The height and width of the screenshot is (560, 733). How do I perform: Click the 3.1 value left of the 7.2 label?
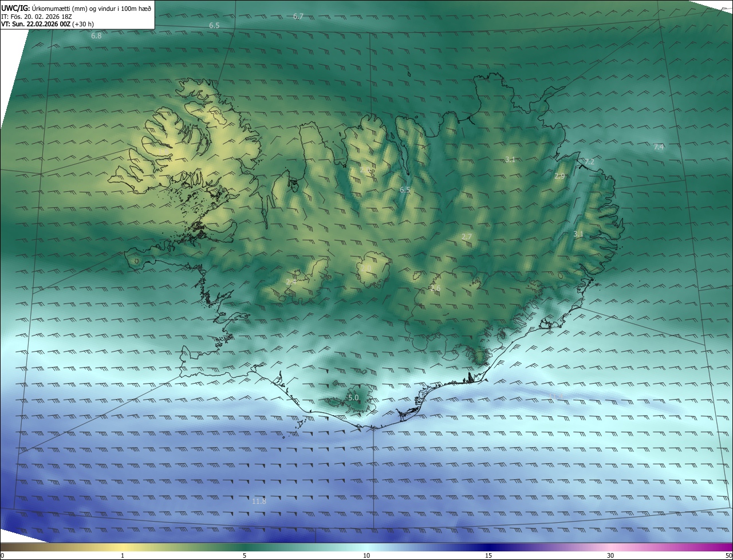pyautogui.click(x=510, y=160)
